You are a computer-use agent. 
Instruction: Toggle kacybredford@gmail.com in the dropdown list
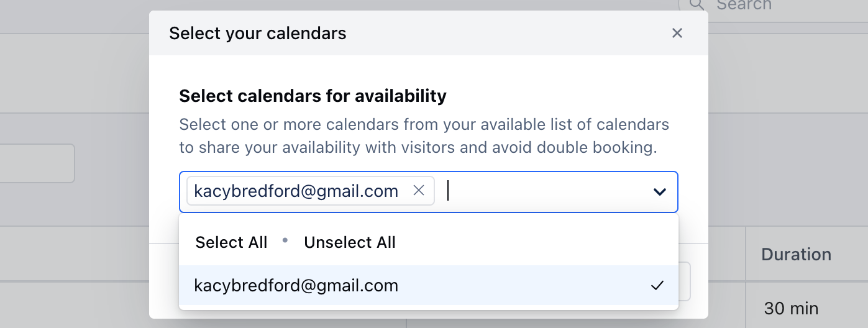(x=429, y=285)
